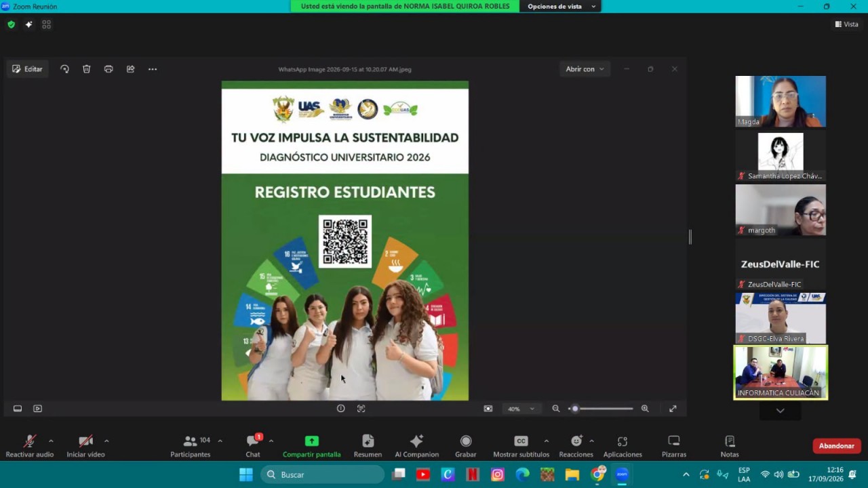The image size is (868, 488).
Task: Enter full screen in the photo viewer
Action: click(x=673, y=409)
